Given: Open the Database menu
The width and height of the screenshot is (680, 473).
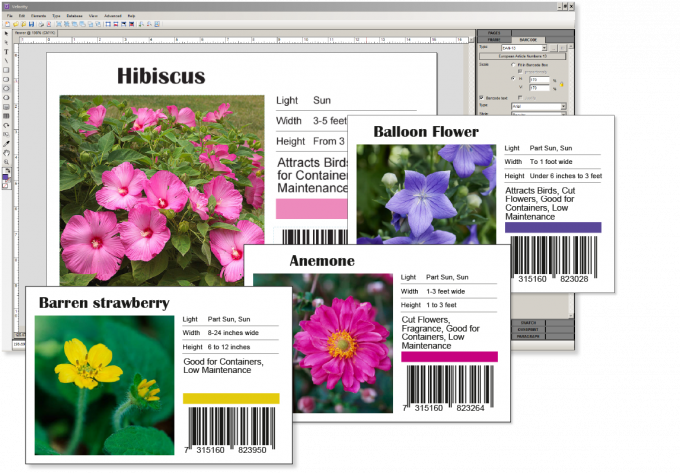Looking at the screenshot, I should (x=73, y=15).
